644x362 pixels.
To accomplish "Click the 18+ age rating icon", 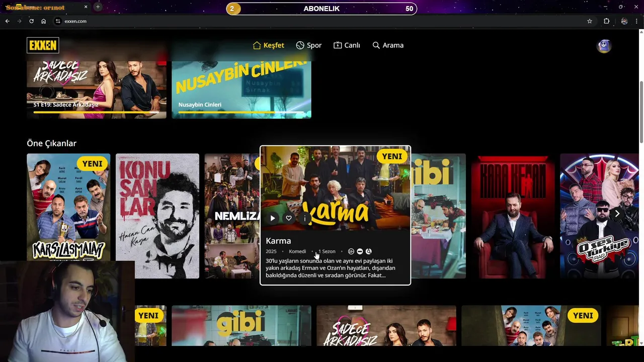I will pos(351,251).
